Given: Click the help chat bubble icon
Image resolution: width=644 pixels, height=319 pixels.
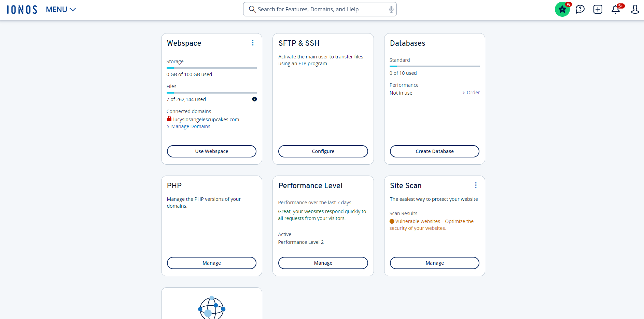Looking at the screenshot, I should (580, 9).
